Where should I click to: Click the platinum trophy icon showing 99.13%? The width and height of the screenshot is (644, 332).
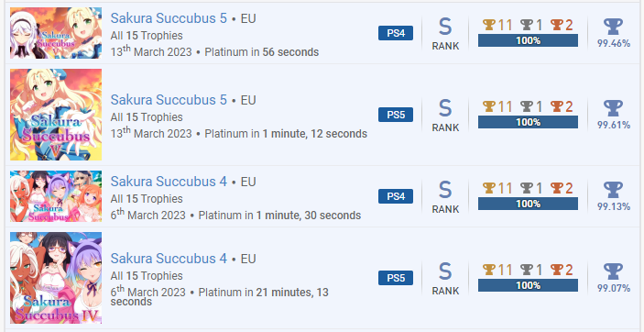pyautogui.click(x=613, y=190)
